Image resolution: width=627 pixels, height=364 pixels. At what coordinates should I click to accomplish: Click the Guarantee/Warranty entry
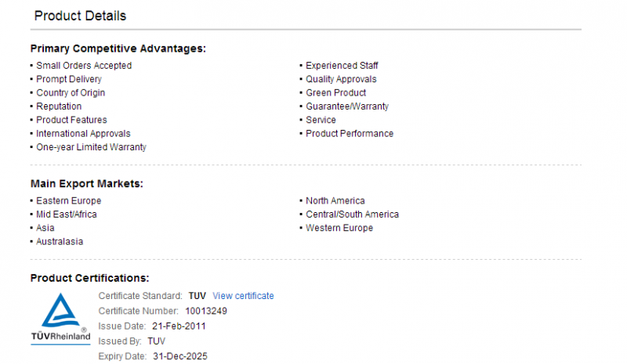point(347,106)
